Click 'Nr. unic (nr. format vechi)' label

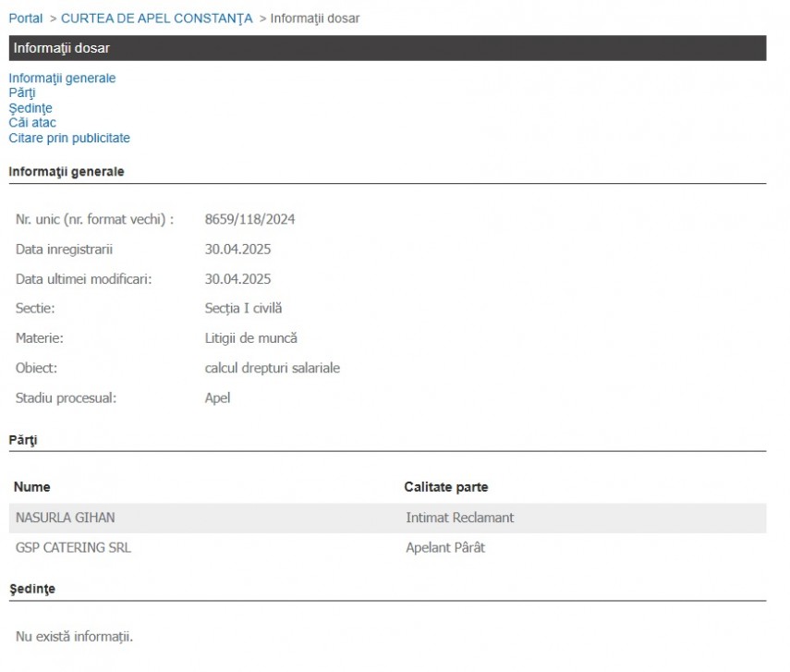pos(95,219)
